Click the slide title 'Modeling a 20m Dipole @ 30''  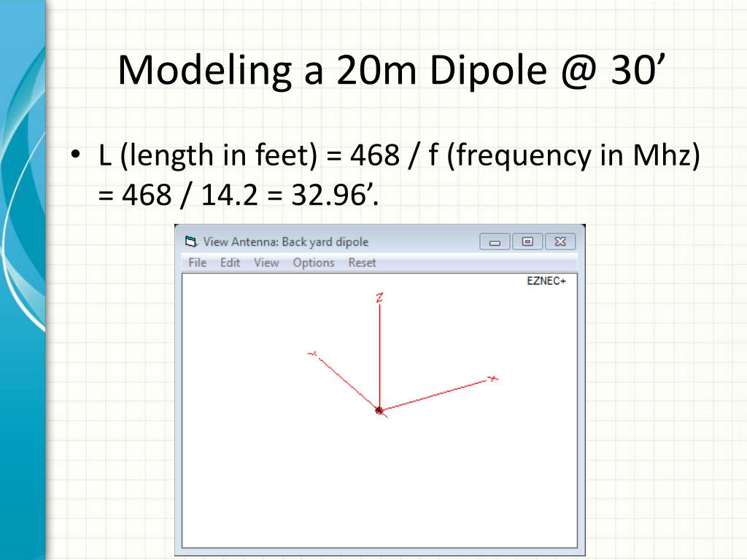[391, 70]
